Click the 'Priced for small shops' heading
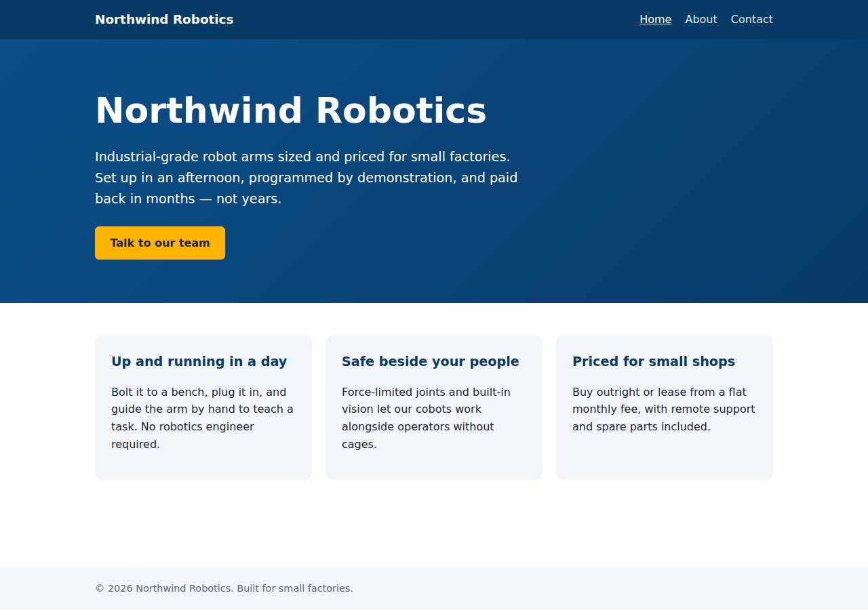Image resolution: width=868 pixels, height=610 pixels. (x=654, y=361)
